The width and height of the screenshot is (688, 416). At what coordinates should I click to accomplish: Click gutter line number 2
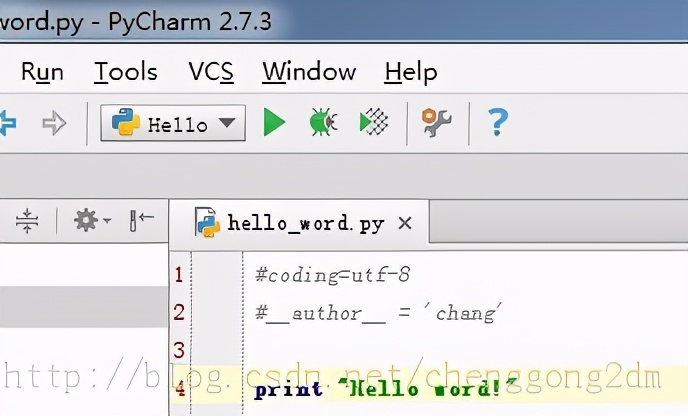click(179, 312)
